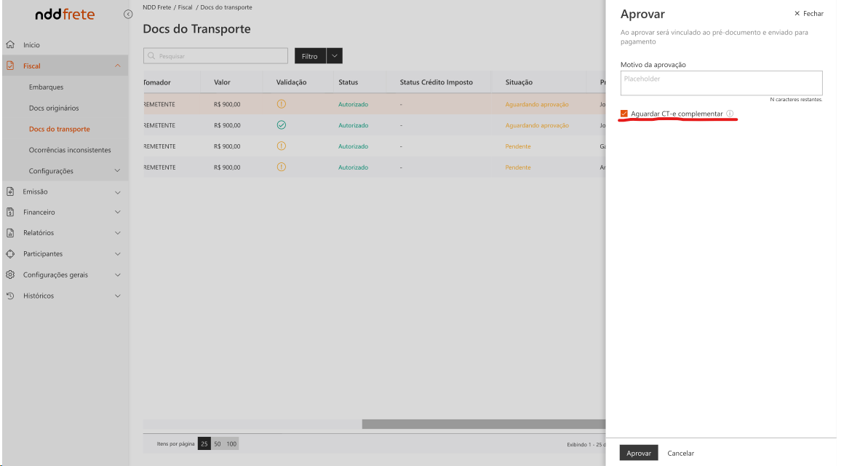This screenshot has height=466, width=868.
Task: Click green check validation icon in second row
Action: [282, 125]
